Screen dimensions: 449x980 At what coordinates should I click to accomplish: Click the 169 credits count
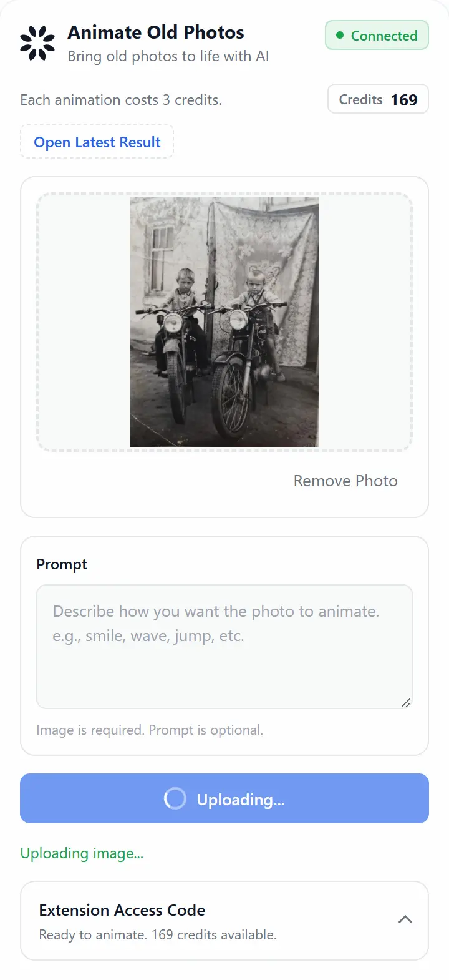pos(404,100)
